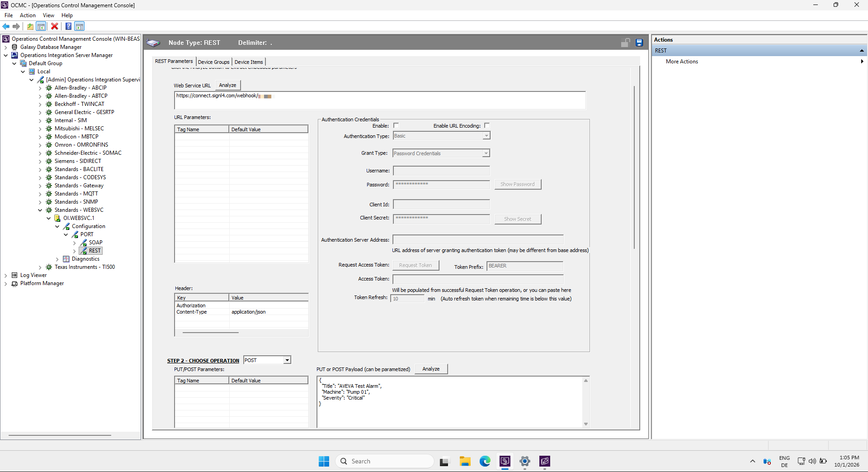Expand the SOAP node in the tree

coord(75,243)
